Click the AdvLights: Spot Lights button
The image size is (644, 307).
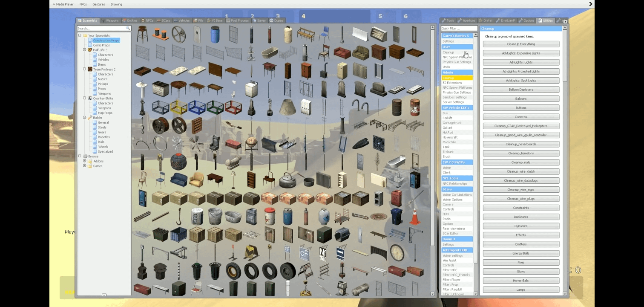click(x=521, y=81)
